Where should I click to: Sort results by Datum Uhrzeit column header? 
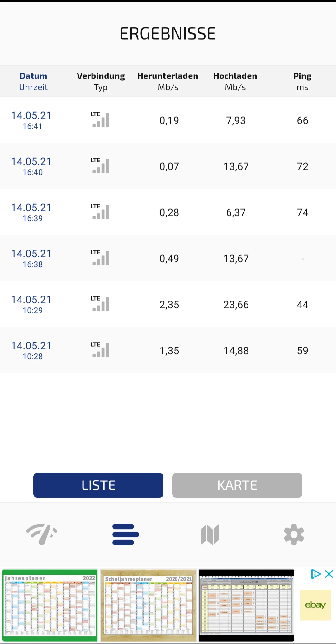click(x=33, y=82)
